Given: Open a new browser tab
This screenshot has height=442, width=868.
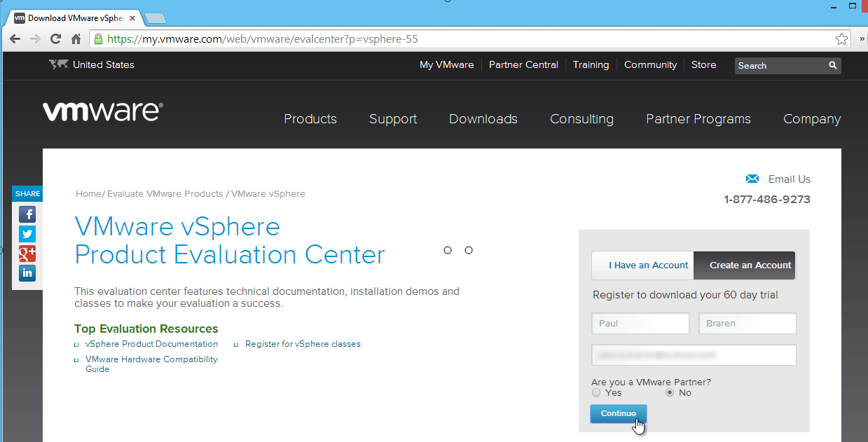Looking at the screenshot, I should point(156,18).
